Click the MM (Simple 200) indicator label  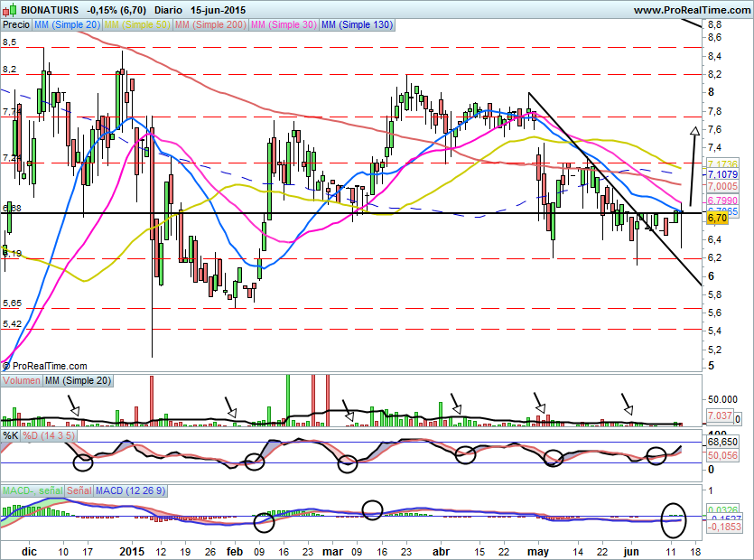209,25
